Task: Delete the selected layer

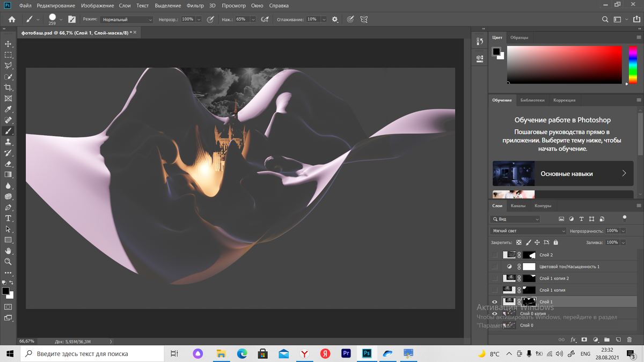Action: pyautogui.click(x=630, y=339)
